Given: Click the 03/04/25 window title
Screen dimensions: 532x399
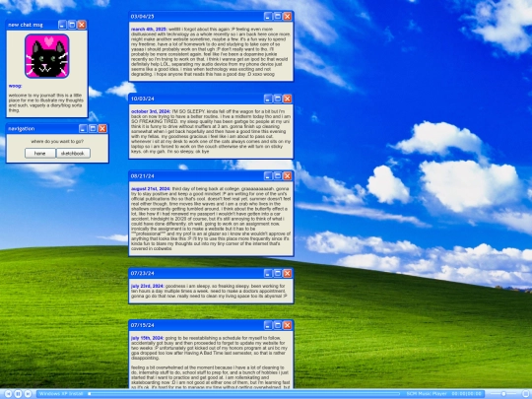Looking at the screenshot, I should click(143, 17).
